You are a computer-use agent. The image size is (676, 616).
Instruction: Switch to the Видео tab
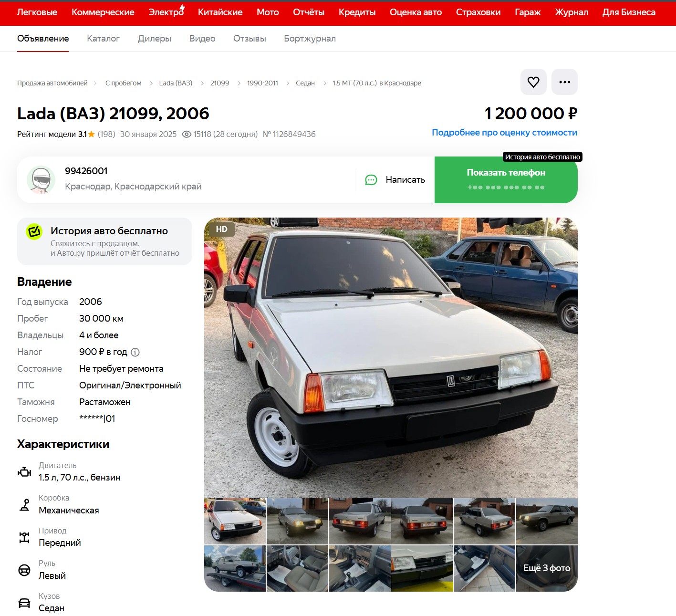[x=202, y=39]
